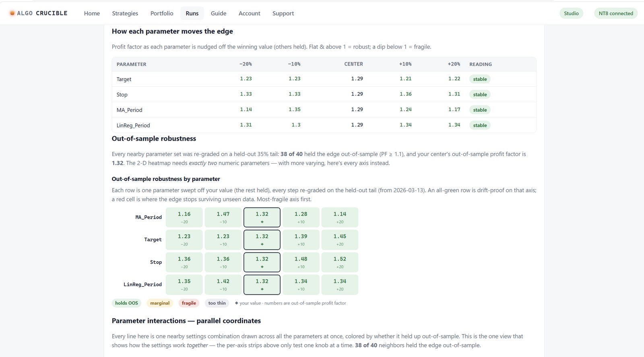Click LinReg_Period heatmap cell 1.35 at −20
This screenshot has width=644, height=357.
pos(184,285)
